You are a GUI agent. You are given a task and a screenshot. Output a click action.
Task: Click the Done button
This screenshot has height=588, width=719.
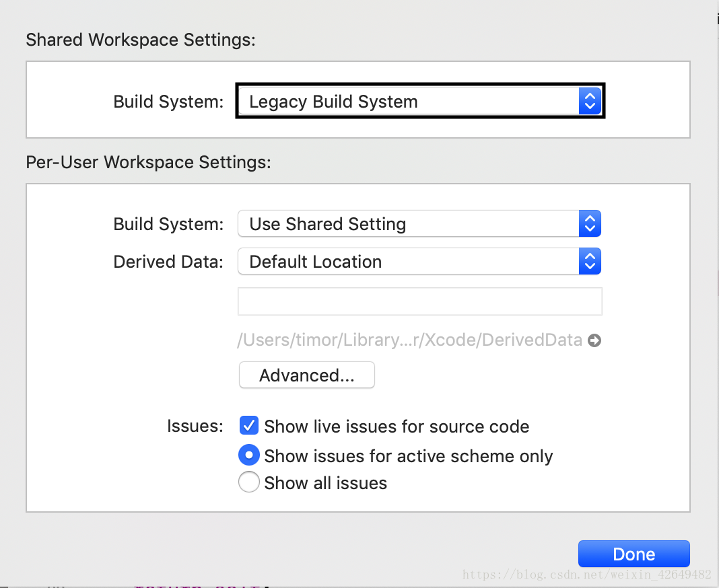click(634, 554)
